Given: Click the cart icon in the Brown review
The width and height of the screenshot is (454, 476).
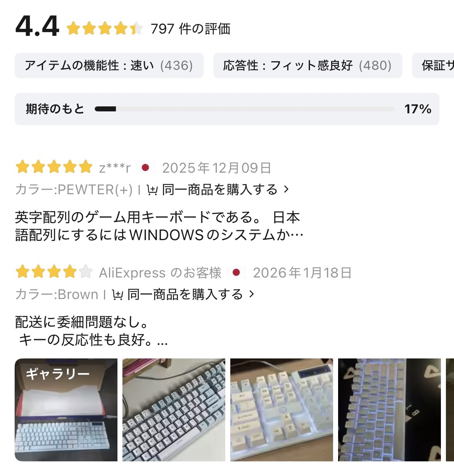Looking at the screenshot, I should 117,295.
